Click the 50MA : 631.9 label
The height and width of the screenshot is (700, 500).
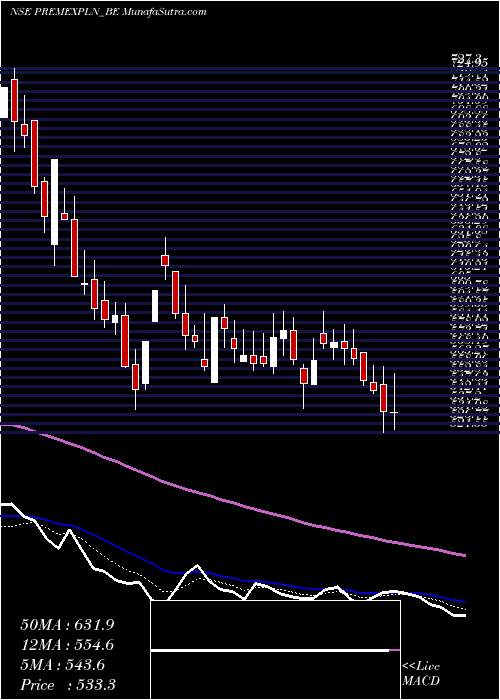(x=67, y=625)
